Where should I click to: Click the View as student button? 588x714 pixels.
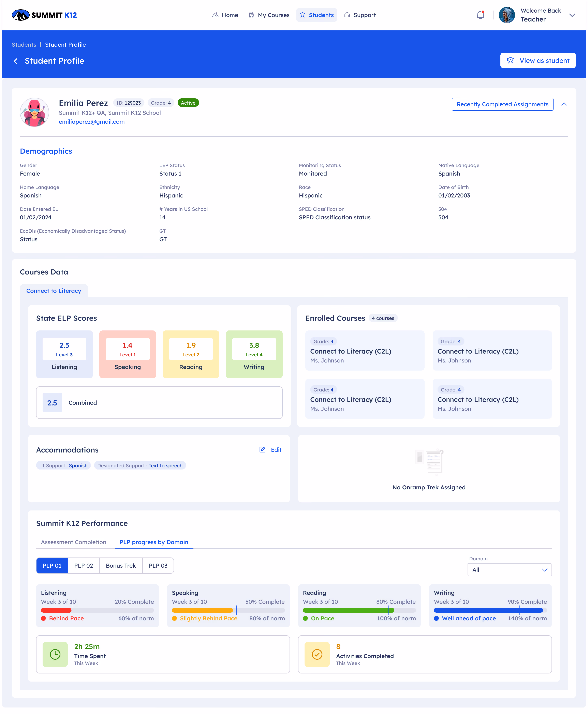click(x=538, y=60)
